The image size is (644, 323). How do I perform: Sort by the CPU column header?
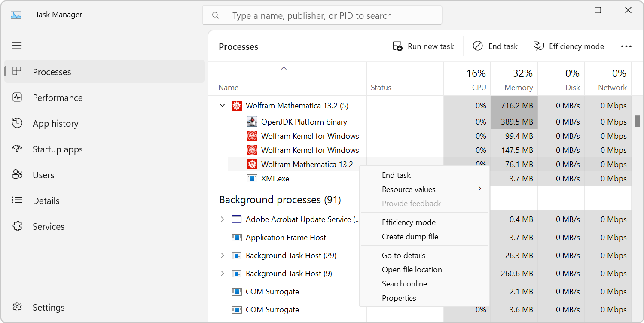(467, 79)
